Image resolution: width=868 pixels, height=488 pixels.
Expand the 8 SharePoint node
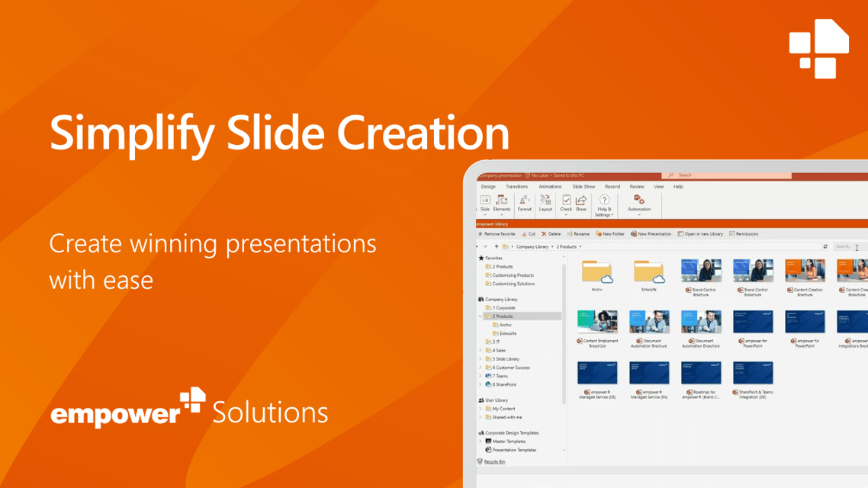(480, 384)
